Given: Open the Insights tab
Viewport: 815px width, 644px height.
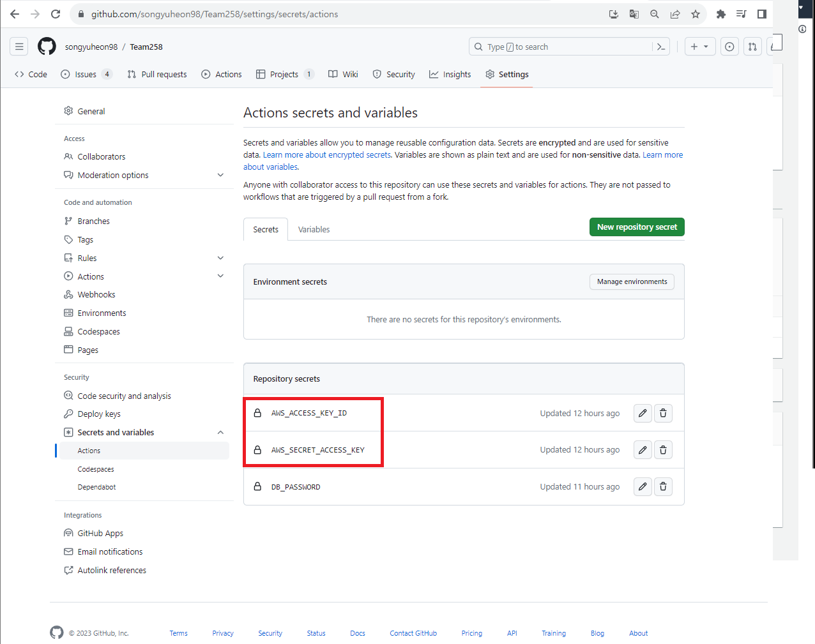Looking at the screenshot, I should pos(450,74).
